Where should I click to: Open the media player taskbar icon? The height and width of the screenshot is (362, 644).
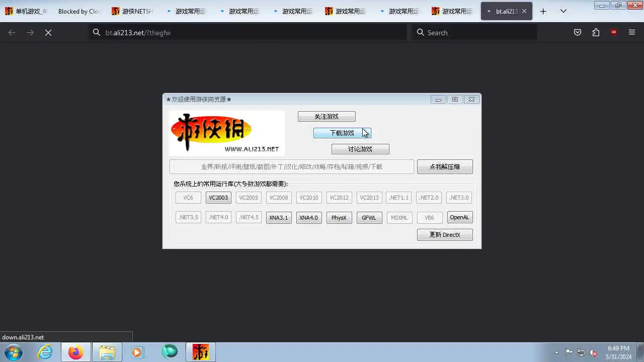click(x=138, y=352)
